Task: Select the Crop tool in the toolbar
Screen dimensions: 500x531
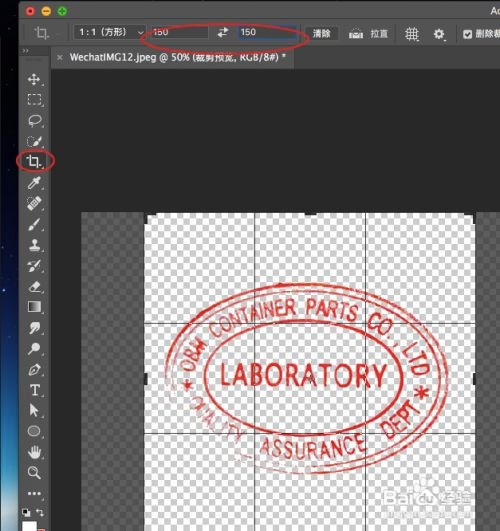Action: click(34, 161)
